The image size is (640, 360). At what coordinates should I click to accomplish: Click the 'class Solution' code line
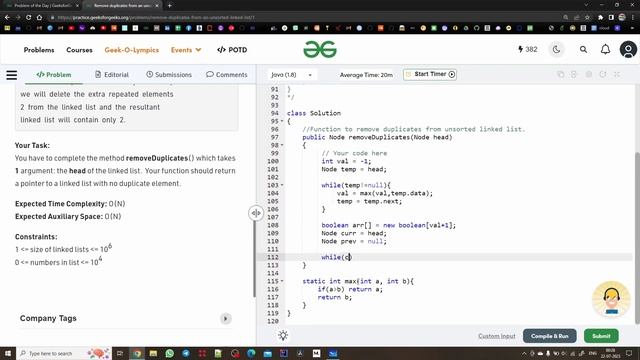tap(313, 113)
